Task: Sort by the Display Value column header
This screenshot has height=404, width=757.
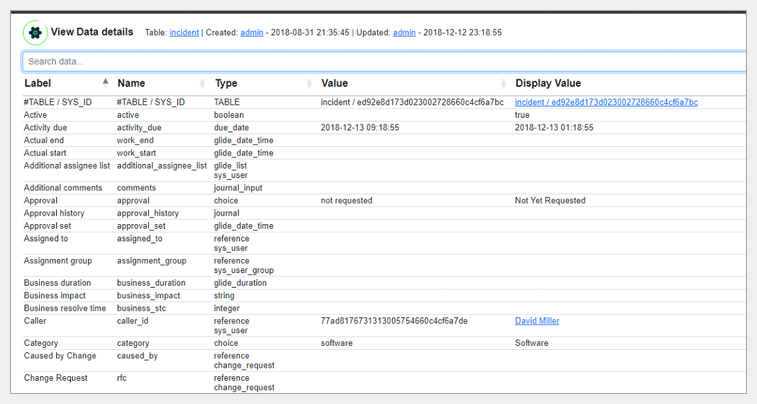Action: point(548,83)
